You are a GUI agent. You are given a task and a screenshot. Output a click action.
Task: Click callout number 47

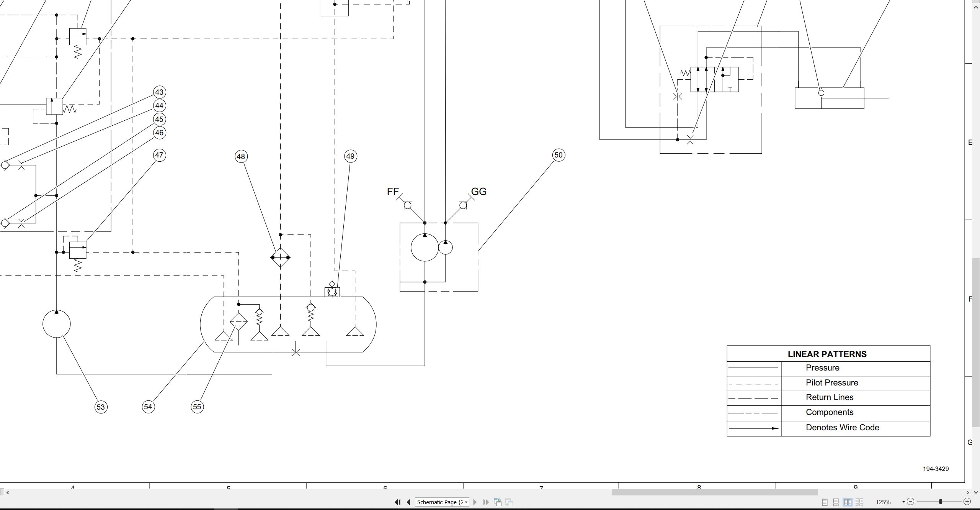pyautogui.click(x=159, y=155)
